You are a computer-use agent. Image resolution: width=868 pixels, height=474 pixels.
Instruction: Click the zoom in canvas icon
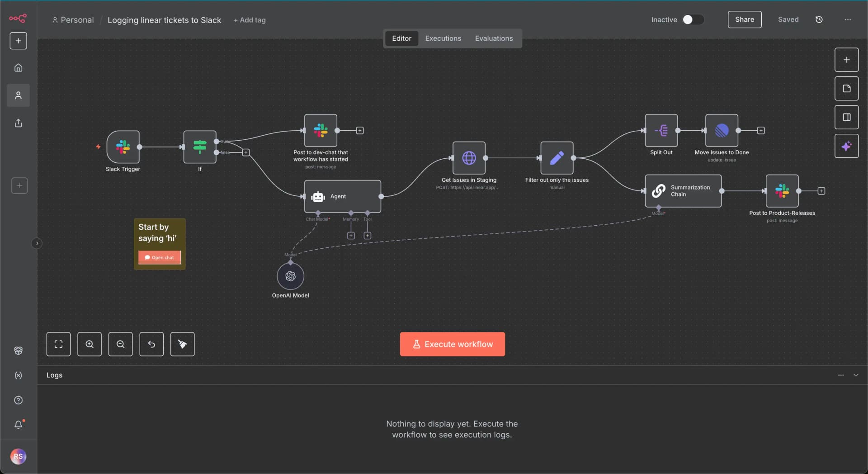click(x=90, y=344)
